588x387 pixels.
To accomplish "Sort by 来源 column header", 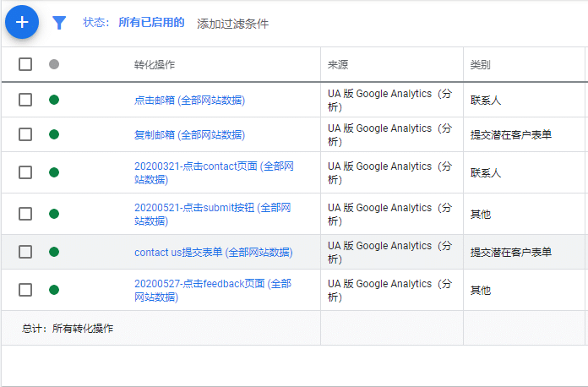I will coord(338,65).
